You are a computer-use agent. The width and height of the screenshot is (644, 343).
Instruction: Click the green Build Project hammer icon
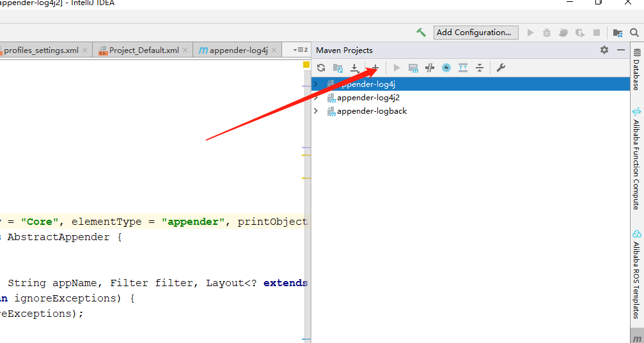pos(421,33)
